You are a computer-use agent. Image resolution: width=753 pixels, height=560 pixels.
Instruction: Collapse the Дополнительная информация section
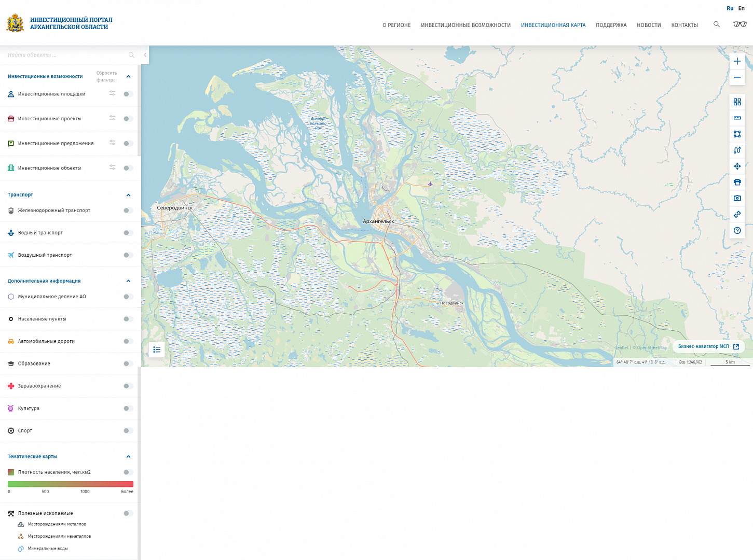[128, 281]
